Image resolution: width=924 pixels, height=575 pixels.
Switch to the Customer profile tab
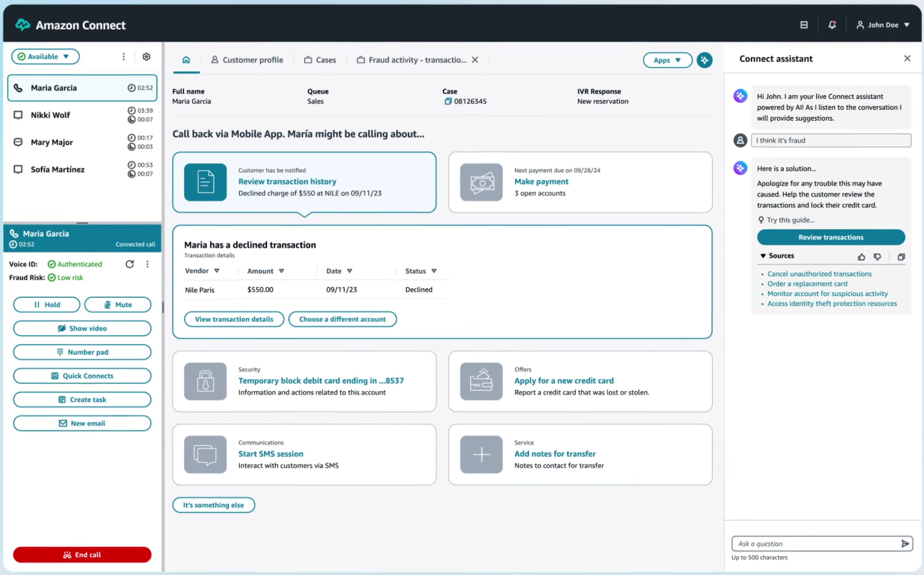click(247, 60)
